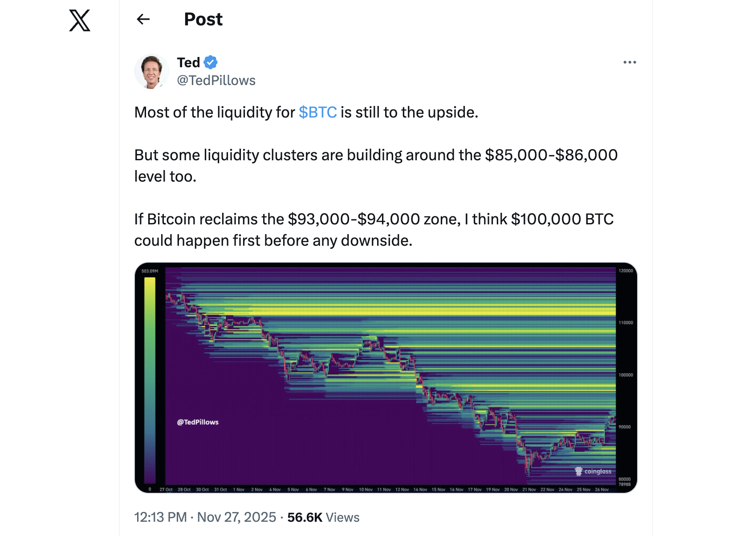Click the Post heading

click(203, 19)
